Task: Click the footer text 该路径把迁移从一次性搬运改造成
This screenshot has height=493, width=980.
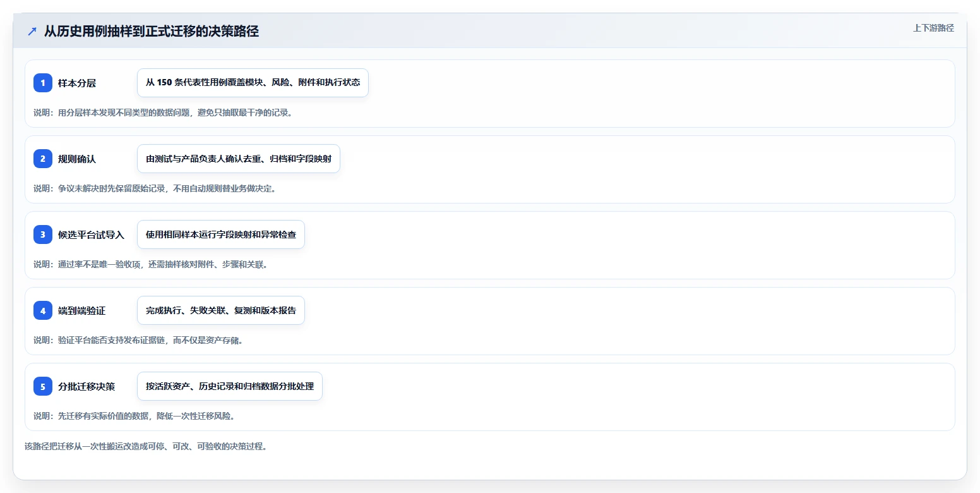Action: 146,446
